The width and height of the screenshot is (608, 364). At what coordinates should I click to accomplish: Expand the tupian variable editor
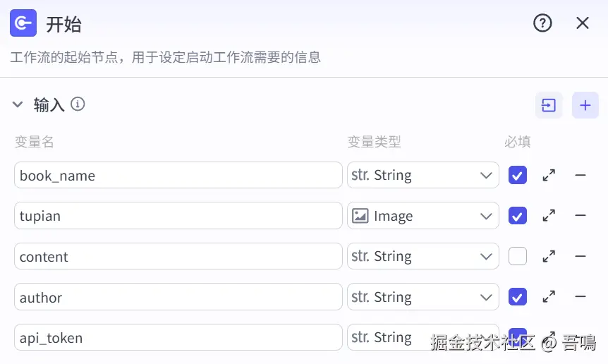pos(549,216)
